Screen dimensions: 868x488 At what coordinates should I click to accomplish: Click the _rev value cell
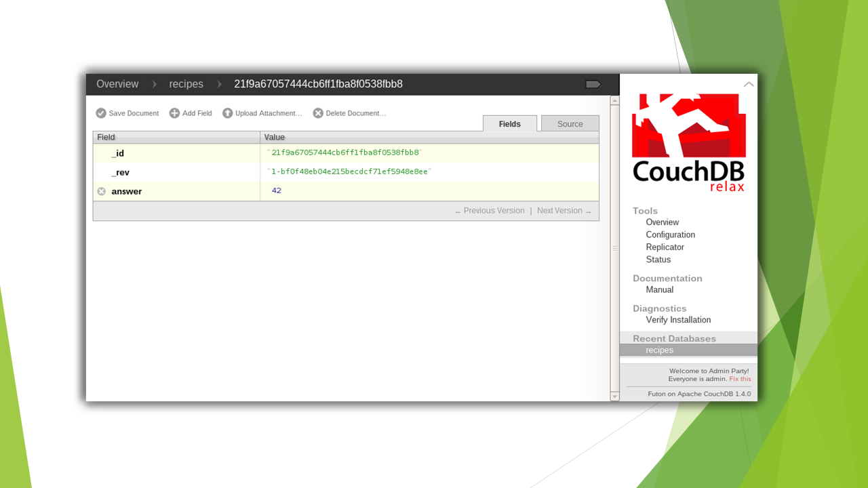click(x=429, y=172)
